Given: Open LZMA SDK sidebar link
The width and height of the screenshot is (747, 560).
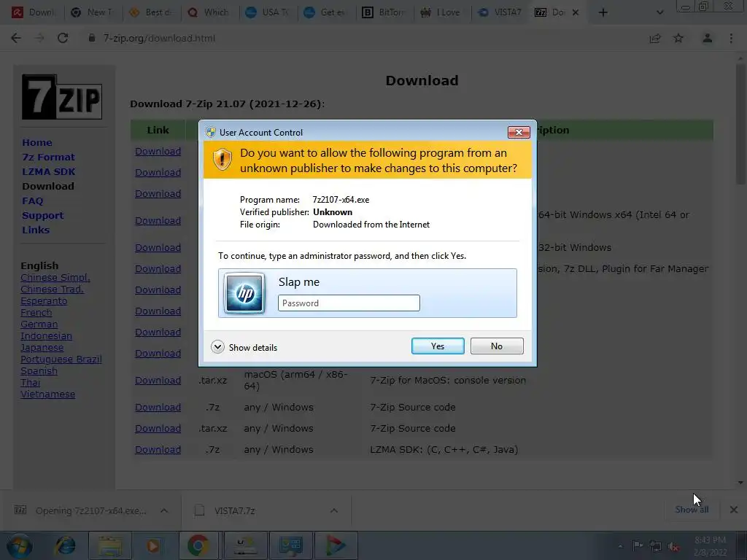Looking at the screenshot, I should tap(49, 171).
